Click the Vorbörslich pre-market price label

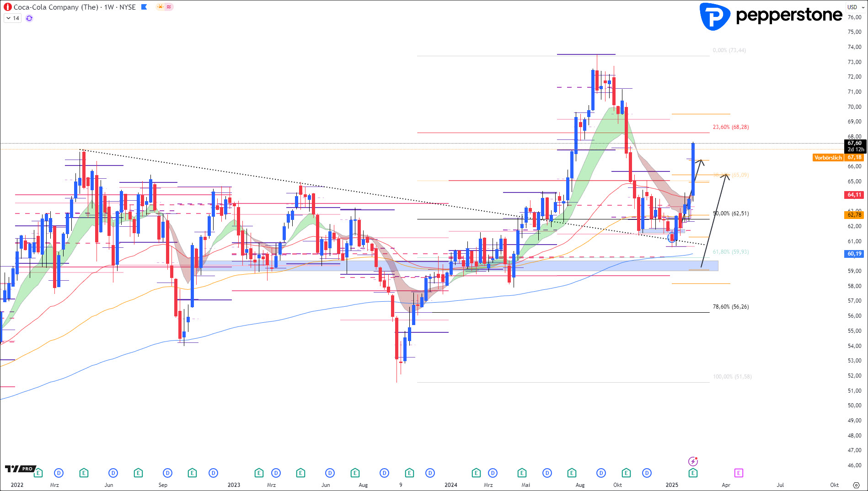pos(838,157)
